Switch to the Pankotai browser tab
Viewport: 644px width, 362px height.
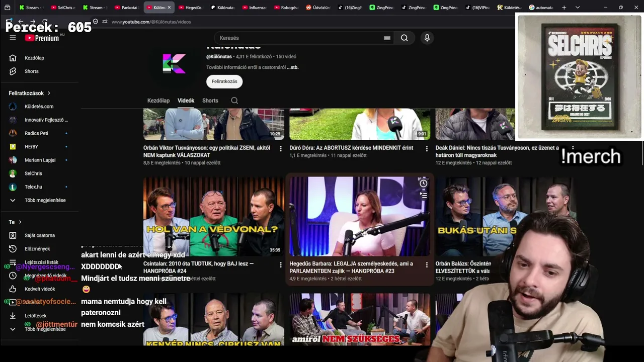[126, 8]
